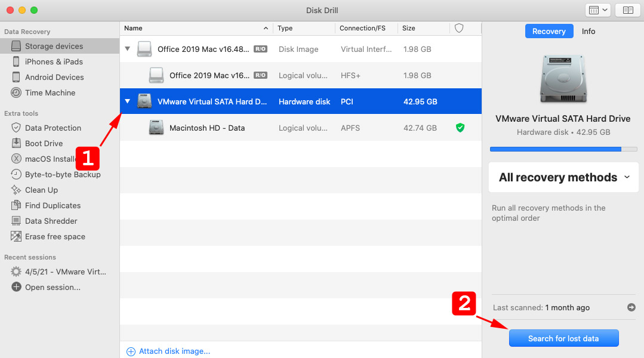Click the Android Devices phone icon
644x358 pixels.
tap(16, 77)
